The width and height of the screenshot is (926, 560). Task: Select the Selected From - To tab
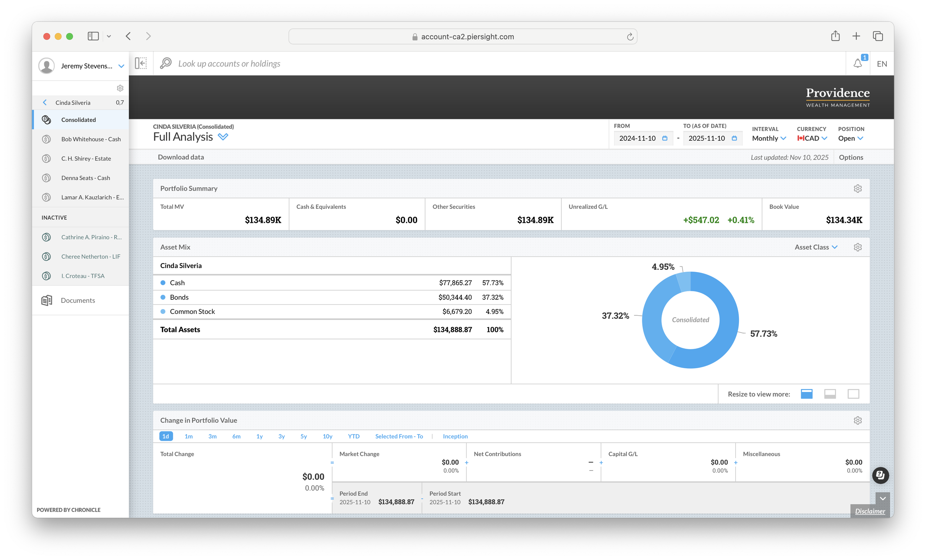coord(399,436)
